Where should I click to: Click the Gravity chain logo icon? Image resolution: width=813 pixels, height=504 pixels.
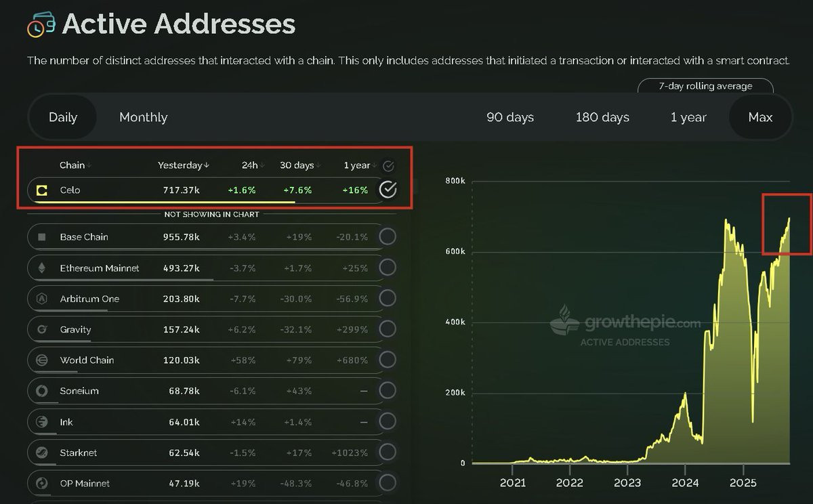42,329
